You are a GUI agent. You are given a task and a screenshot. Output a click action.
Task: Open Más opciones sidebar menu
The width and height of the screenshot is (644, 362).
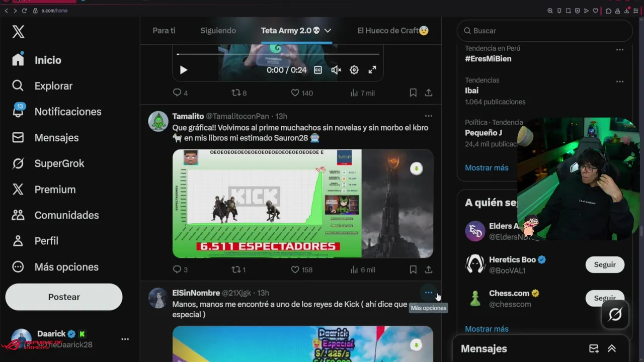pyautogui.click(x=55, y=267)
